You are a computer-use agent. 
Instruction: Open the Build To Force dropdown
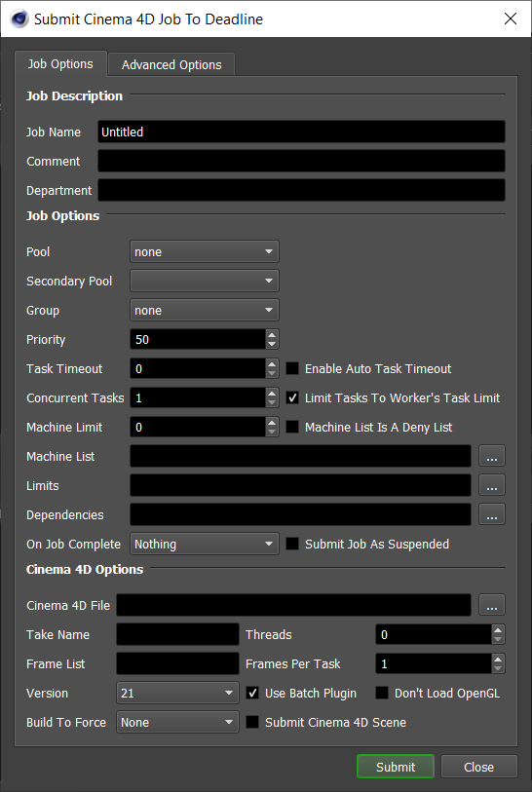coord(177,722)
